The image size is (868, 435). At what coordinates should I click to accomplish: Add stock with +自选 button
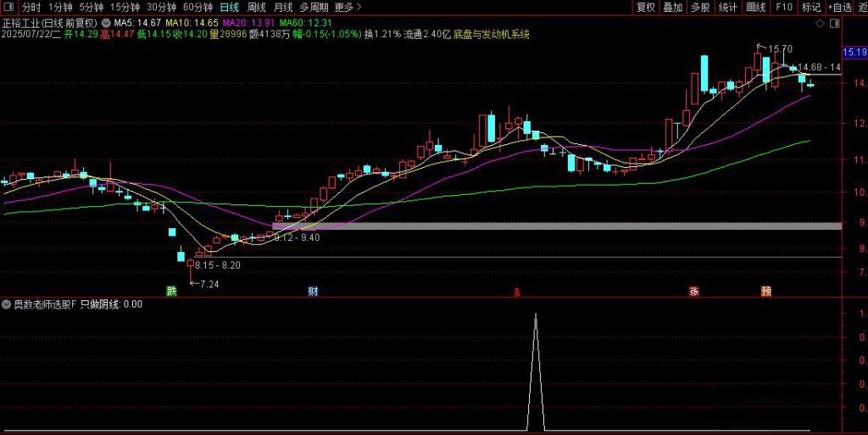(839, 7)
